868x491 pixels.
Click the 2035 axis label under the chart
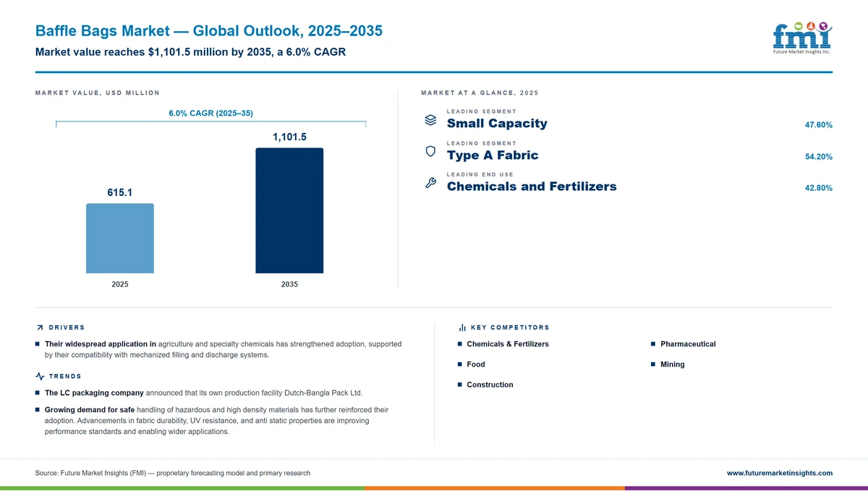coord(289,284)
